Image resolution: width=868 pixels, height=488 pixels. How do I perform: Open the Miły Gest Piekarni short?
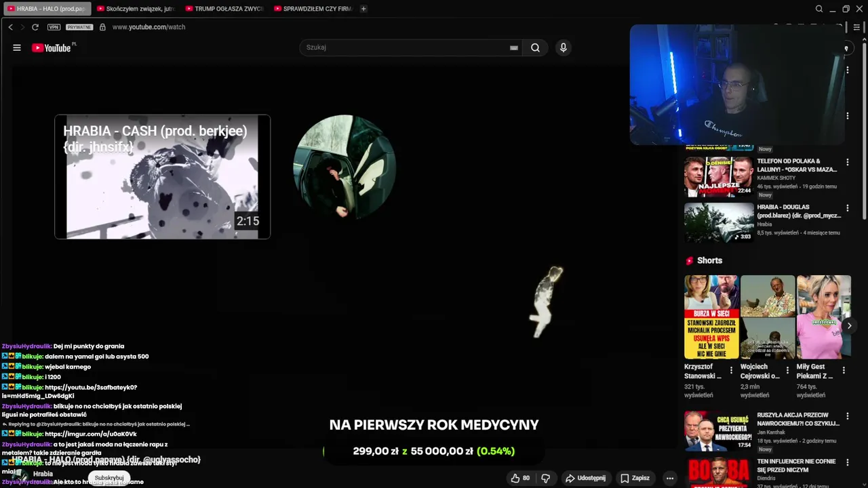coord(824,317)
